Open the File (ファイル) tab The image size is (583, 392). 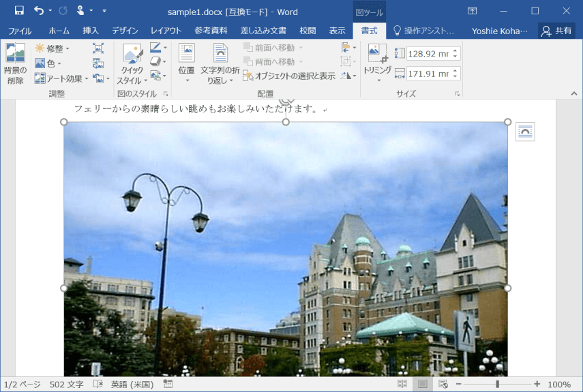pos(20,31)
